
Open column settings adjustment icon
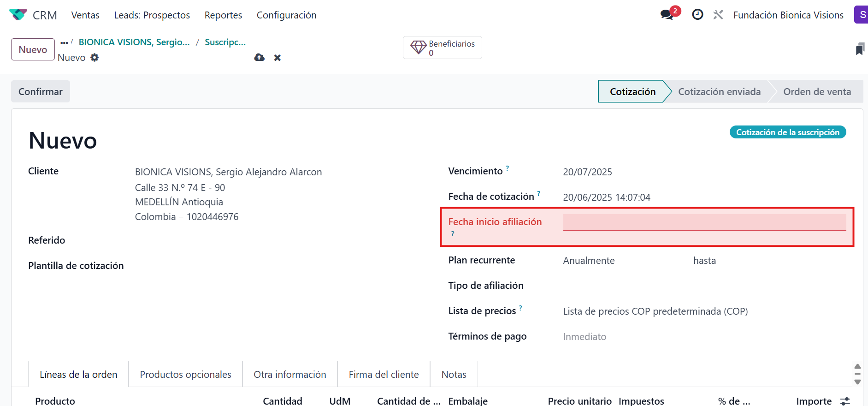pyautogui.click(x=845, y=401)
